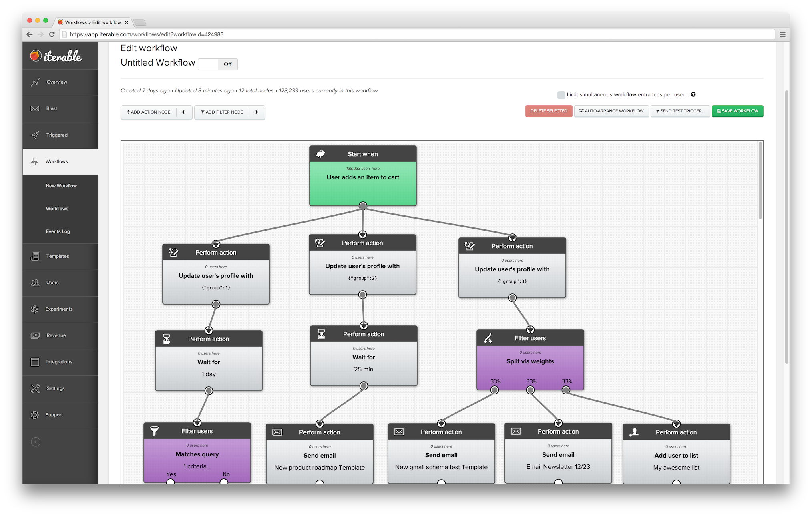Click hourglass icon on Wait for 1 day node
This screenshot has width=812, height=516.
point(167,339)
